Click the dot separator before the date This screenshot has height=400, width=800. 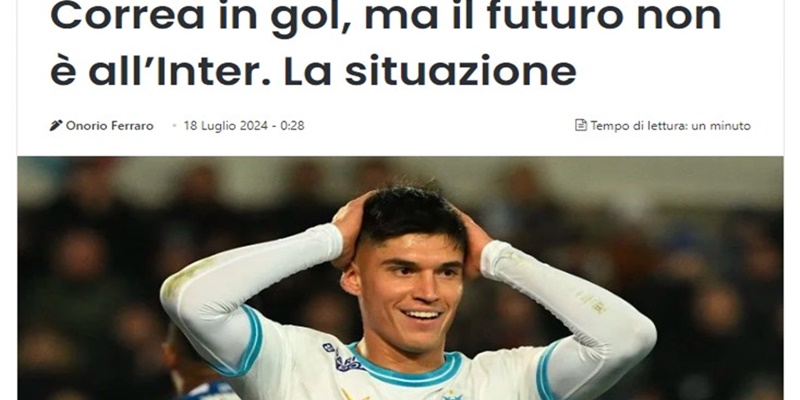click(174, 126)
